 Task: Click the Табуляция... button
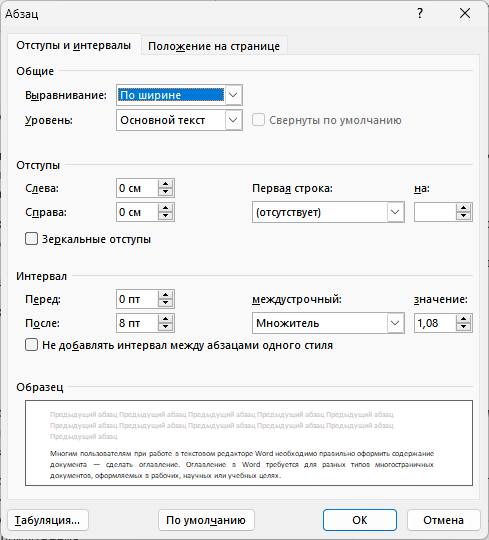pos(48,520)
